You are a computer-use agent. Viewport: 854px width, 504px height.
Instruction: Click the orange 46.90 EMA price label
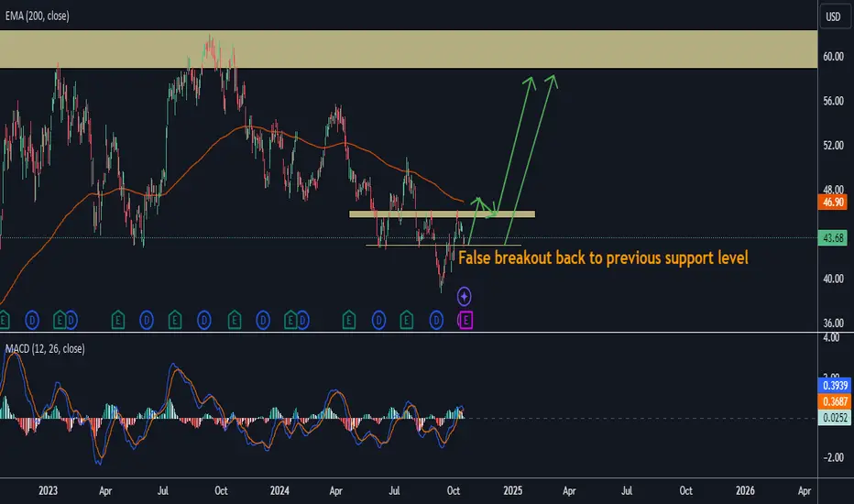[x=832, y=203]
